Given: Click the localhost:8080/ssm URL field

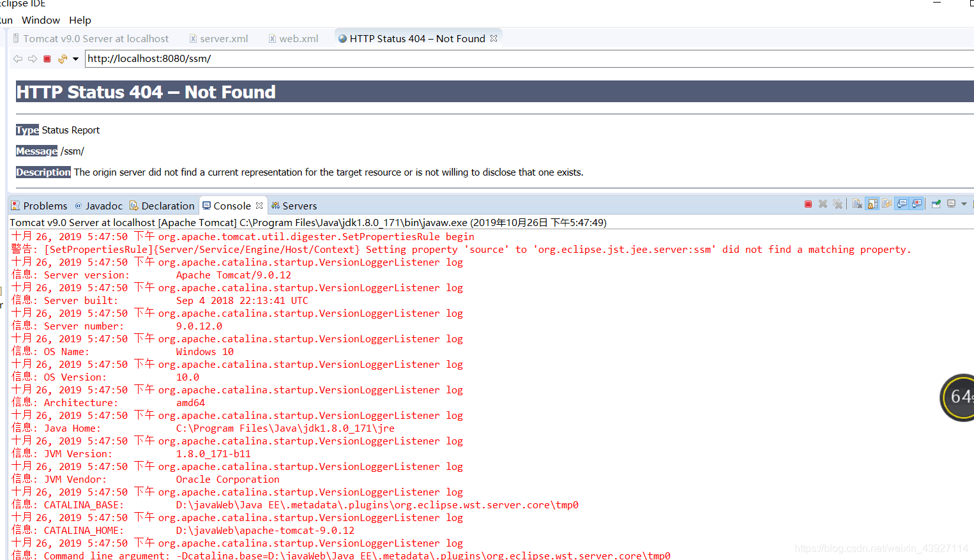Looking at the screenshot, I should (529, 59).
